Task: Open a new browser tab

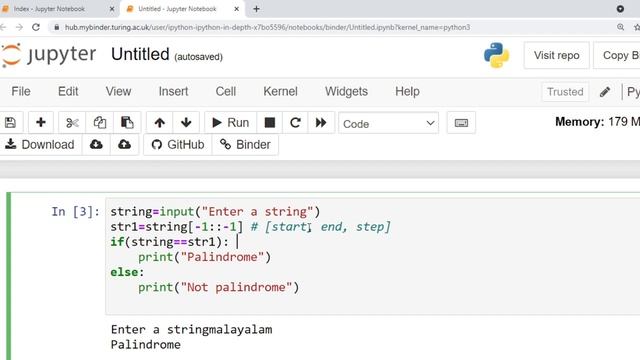Action: click(x=256, y=9)
